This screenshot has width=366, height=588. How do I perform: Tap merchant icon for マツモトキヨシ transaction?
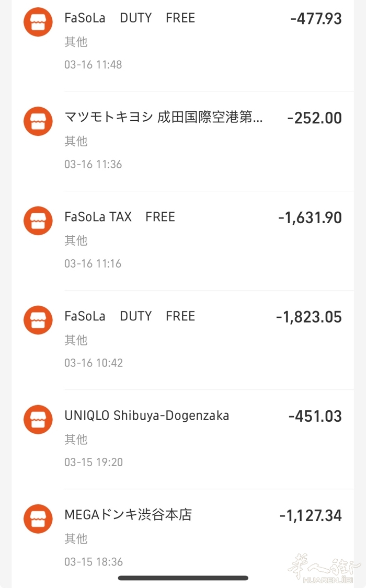point(38,121)
